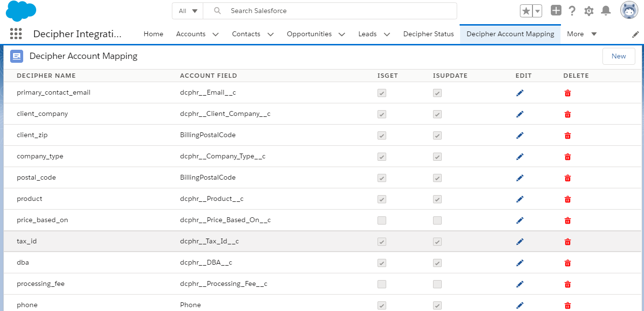Click the favorites star icon
This screenshot has height=311, width=644.
coord(526,10)
